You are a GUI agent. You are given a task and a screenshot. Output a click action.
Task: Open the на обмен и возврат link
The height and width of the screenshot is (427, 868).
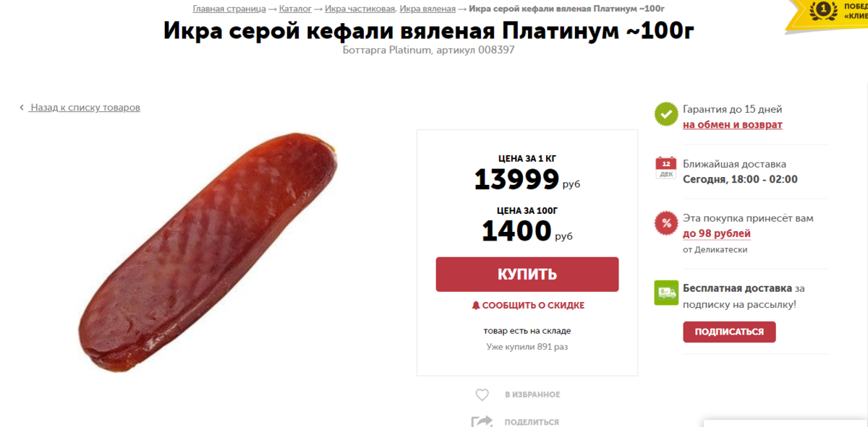(x=733, y=125)
